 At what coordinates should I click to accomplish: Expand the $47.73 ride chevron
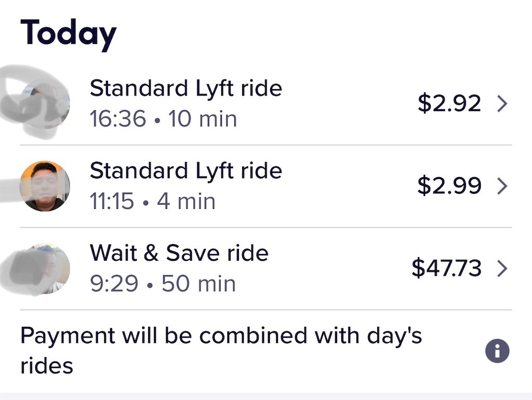point(502,269)
